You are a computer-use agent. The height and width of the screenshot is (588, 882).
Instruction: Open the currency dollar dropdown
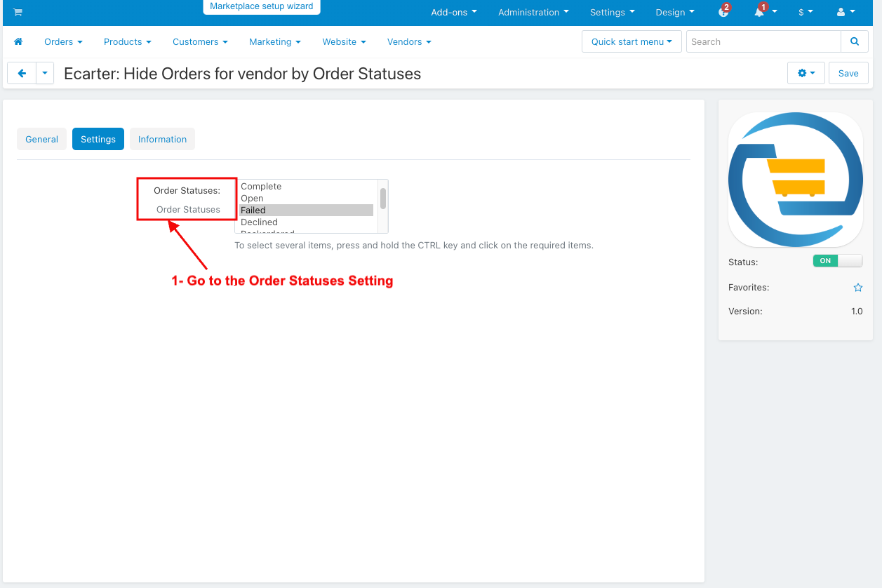coord(806,12)
